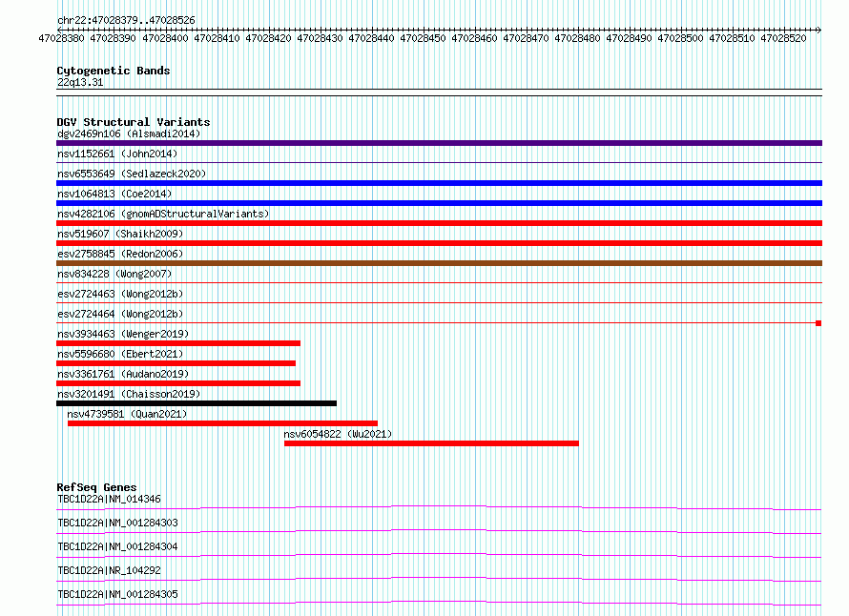Open the TBC1D22A|NM_014346 transcript label
The image size is (849, 616).
109,499
